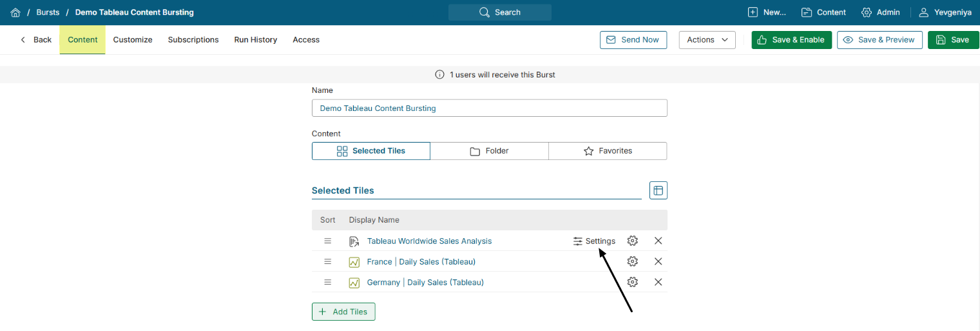Screen dimensions: 980x331
Task: Click the green Save button
Action: (x=953, y=39)
